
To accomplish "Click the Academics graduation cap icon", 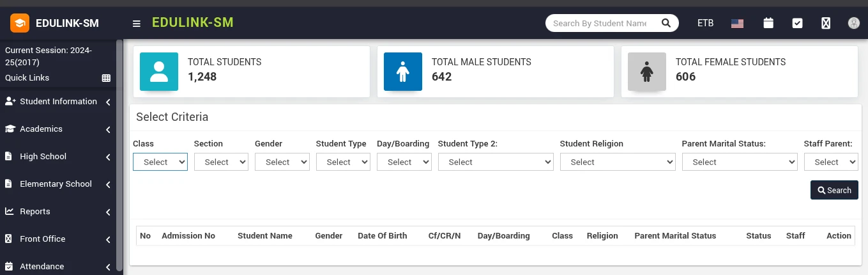I will [x=10, y=129].
